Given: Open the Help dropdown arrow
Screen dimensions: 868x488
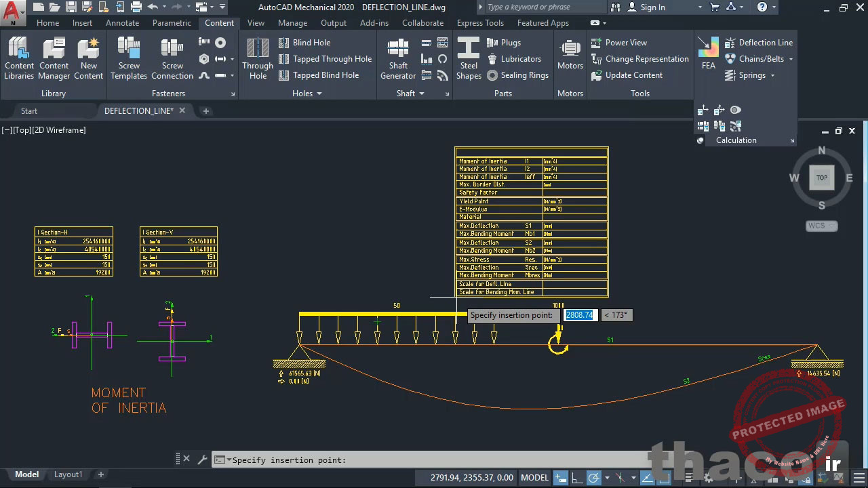Looking at the screenshot, I should (774, 7).
